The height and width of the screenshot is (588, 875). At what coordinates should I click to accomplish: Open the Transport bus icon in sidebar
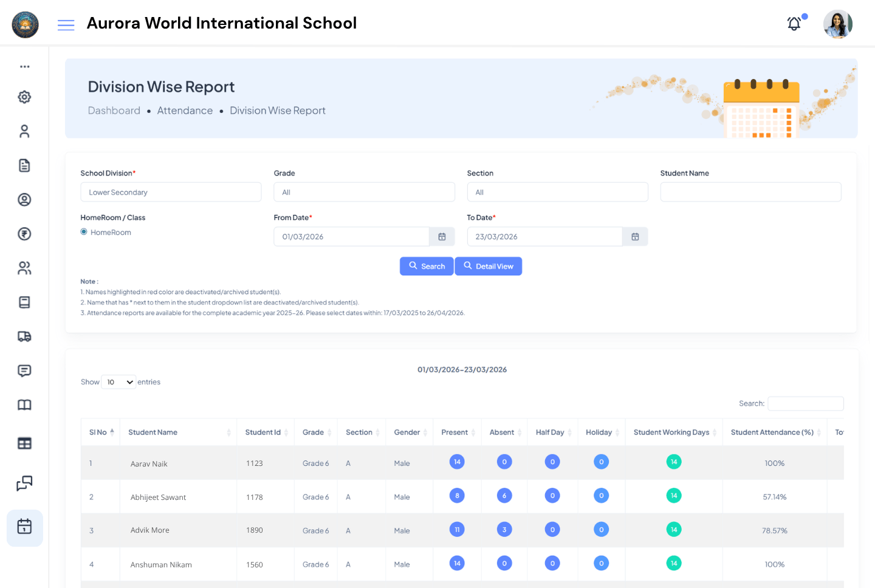coord(24,337)
